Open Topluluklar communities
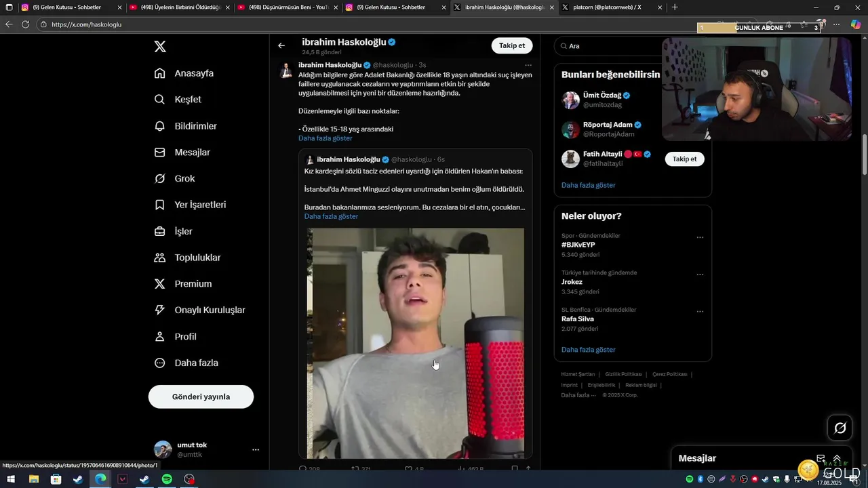This screenshot has height=488, width=868. [188, 258]
